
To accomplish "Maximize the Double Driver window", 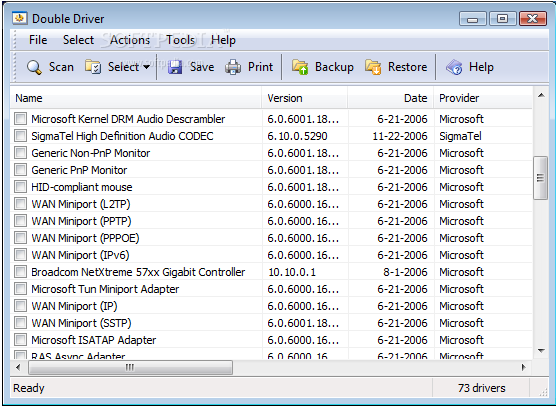I will tap(502, 18).
